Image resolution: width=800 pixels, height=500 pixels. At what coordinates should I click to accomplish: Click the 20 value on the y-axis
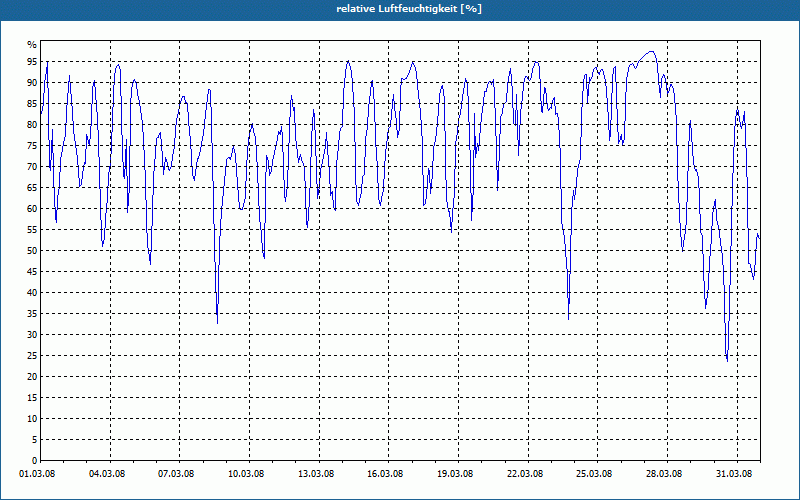(x=32, y=377)
